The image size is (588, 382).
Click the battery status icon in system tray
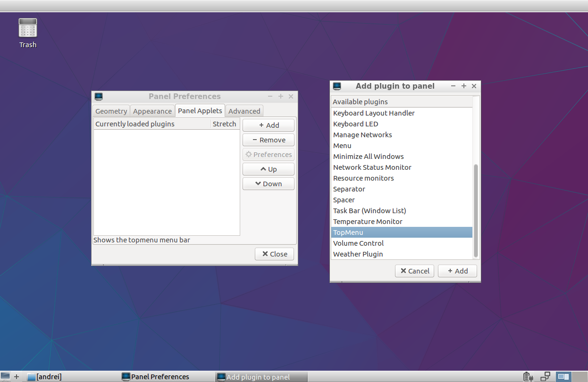(528, 376)
